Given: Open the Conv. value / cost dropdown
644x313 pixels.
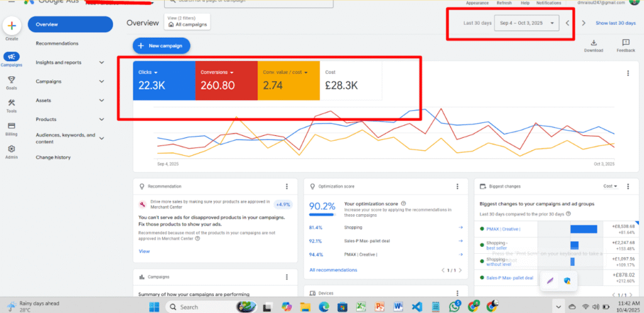Looking at the screenshot, I should (286, 72).
